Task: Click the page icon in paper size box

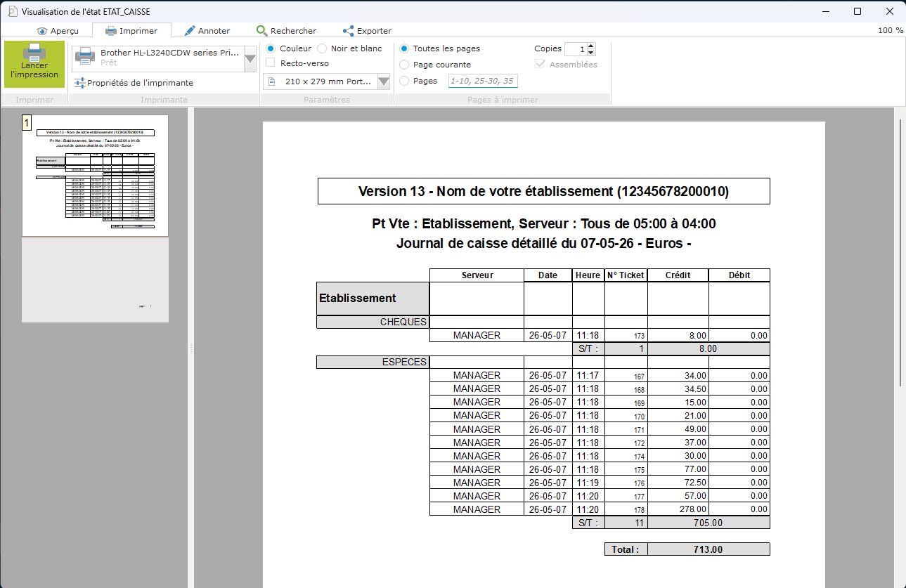Action: pos(271,81)
